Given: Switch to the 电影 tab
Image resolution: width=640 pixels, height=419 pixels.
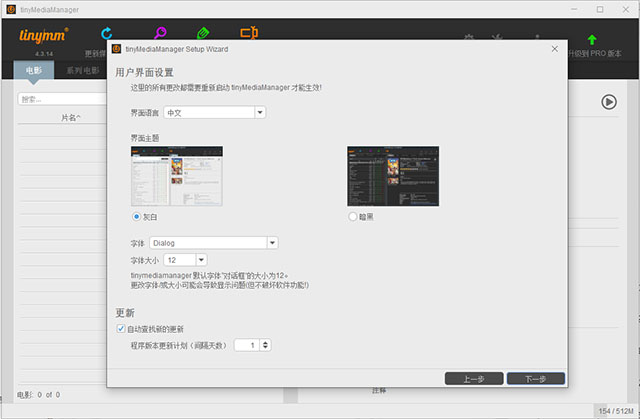Looking at the screenshot, I should click(x=34, y=71).
